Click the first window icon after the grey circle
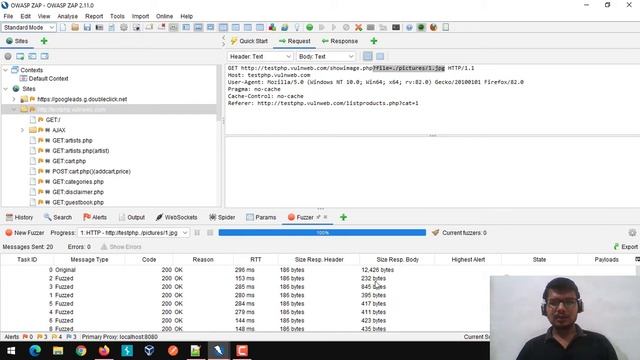Viewport: 640px width, 360px height. point(20,56)
